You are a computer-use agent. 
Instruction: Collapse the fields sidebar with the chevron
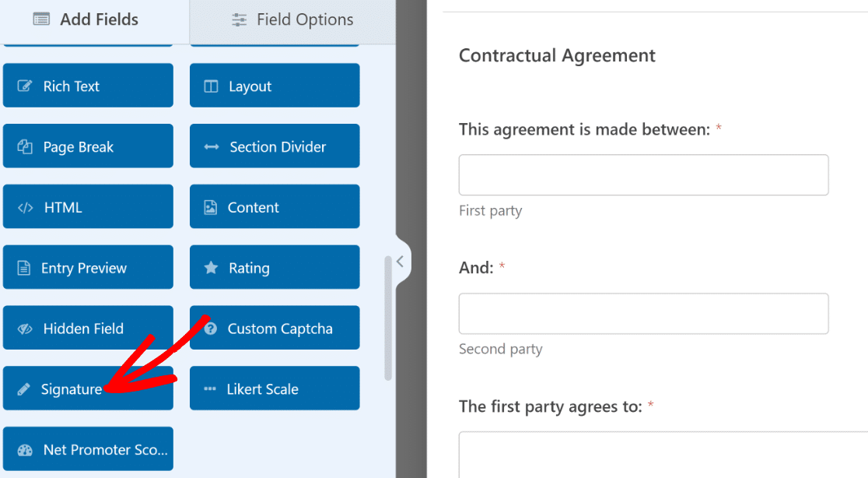401,262
